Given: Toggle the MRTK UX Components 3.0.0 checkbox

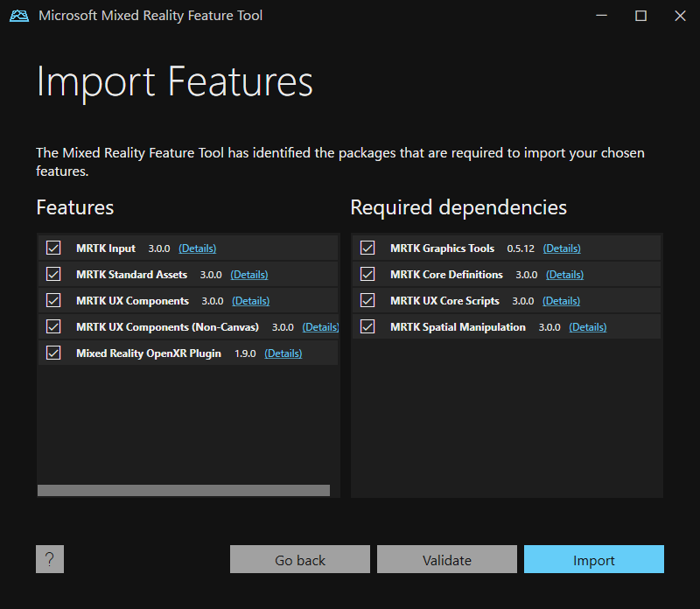Looking at the screenshot, I should pos(53,300).
